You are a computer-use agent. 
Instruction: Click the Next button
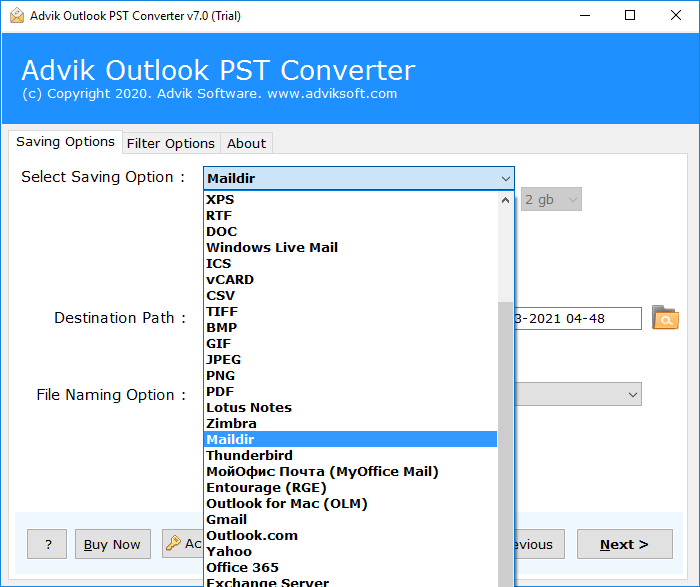[x=625, y=544]
